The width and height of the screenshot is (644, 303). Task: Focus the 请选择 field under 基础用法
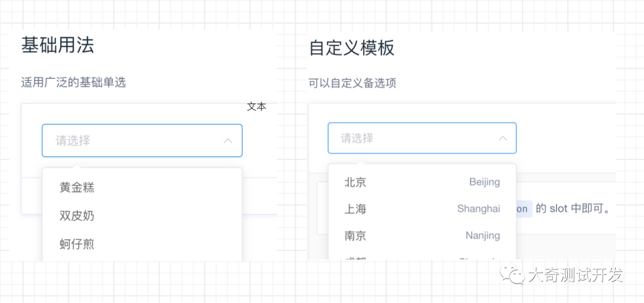pyautogui.click(x=142, y=140)
